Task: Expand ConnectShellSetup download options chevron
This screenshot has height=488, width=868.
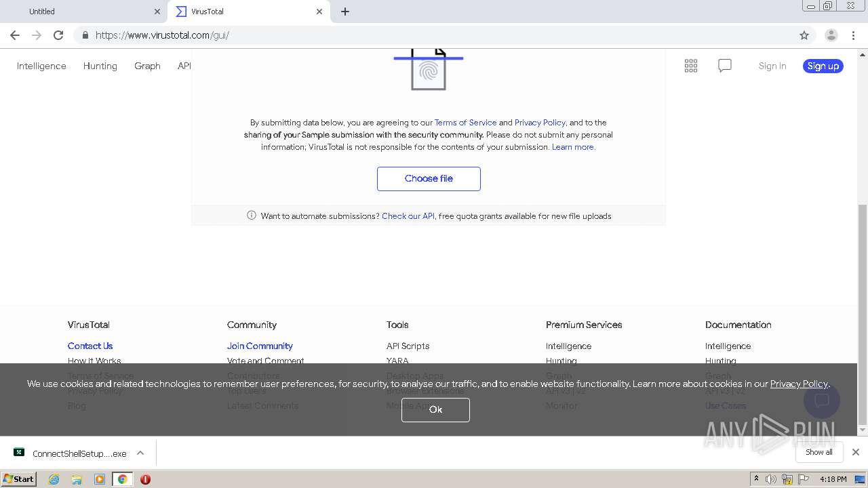Action: [140, 453]
